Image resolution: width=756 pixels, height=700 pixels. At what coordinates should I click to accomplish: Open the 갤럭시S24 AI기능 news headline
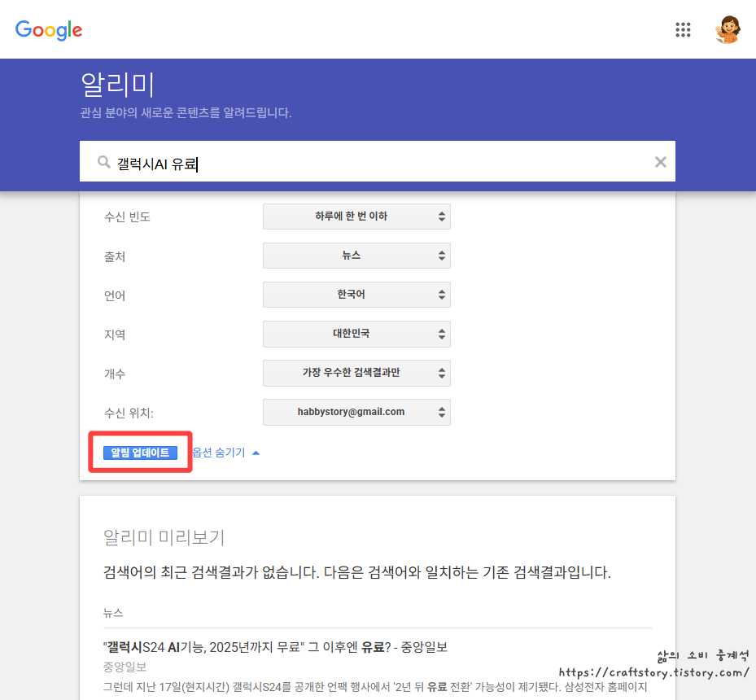coord(275,647)
